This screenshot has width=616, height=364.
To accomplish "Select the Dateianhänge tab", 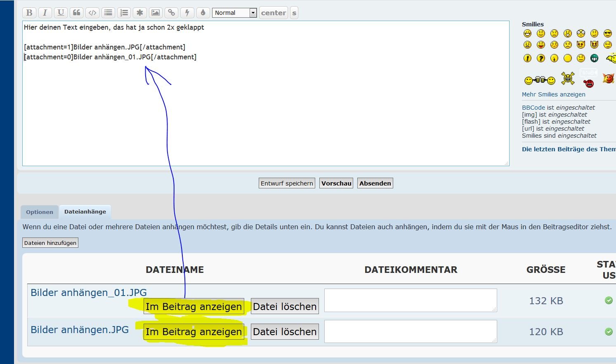I will coord(85,211).
